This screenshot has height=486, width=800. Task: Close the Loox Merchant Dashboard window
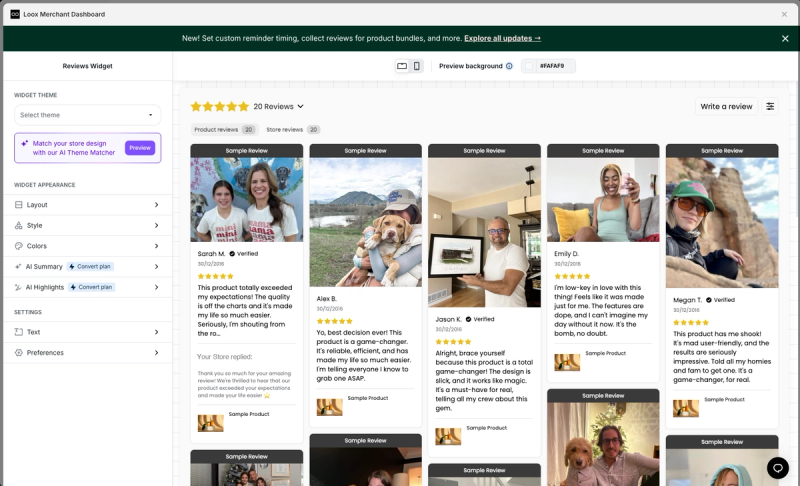point(784,14)
